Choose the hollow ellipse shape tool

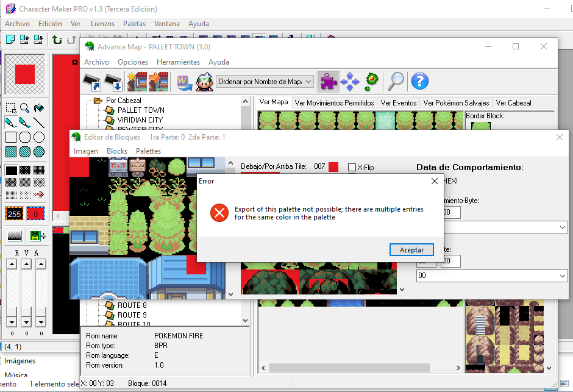point(38,137)
